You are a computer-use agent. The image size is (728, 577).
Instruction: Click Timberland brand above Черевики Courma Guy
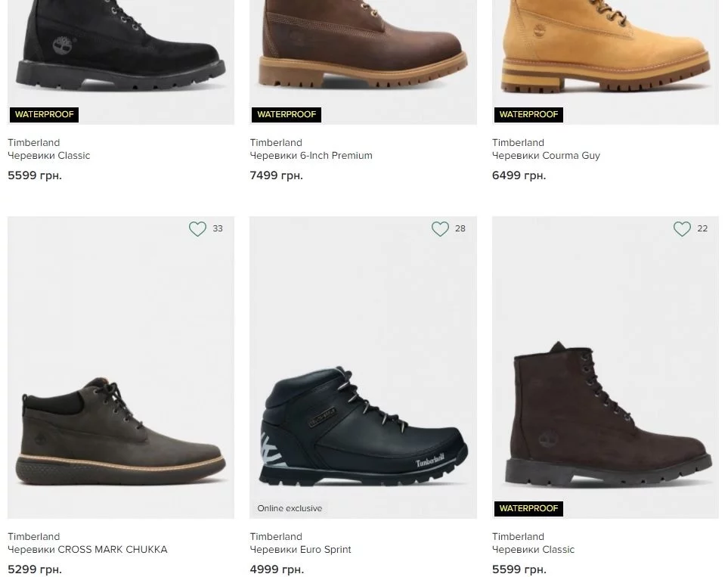[518, 143]
